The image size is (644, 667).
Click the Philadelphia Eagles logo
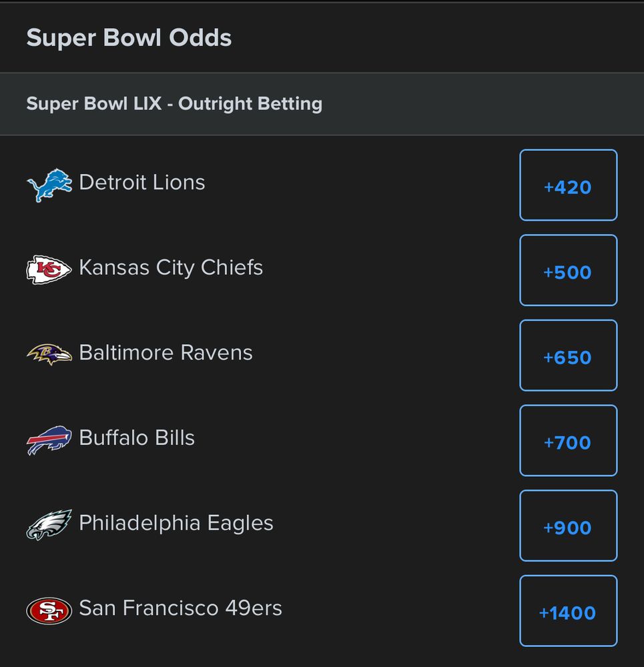(x=49, y=524)
